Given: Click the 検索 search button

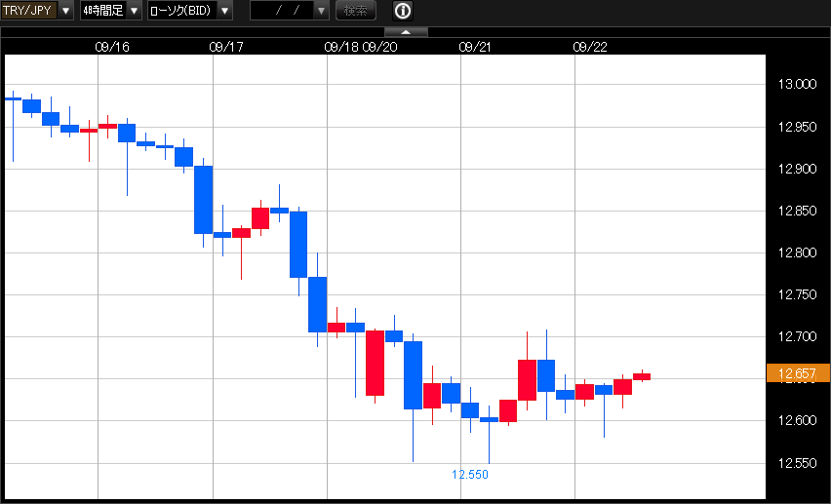Looking at the screenshot, I should pyautogui.click(x=356, y=11).
